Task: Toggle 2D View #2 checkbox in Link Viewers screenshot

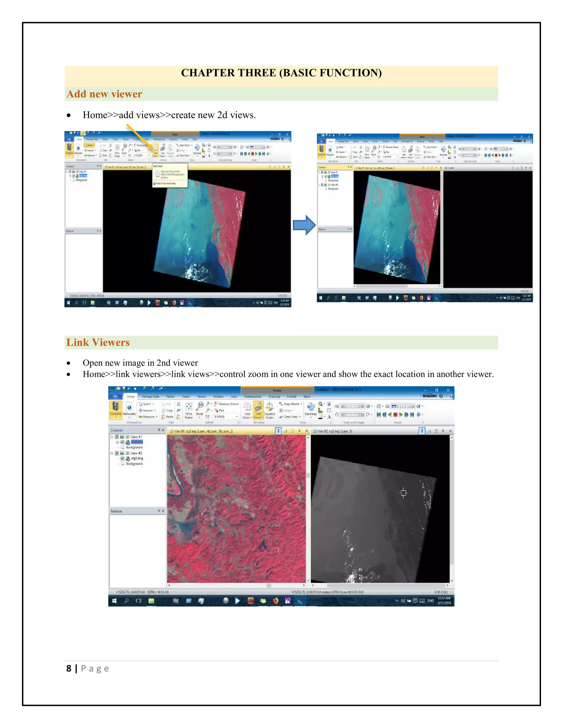Action: coord(117,453)
